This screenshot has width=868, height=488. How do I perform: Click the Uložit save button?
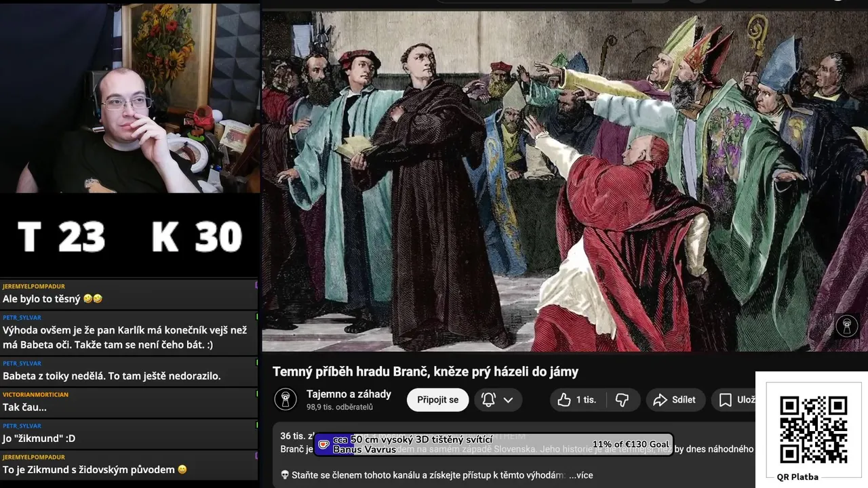(x=734, y=400)
